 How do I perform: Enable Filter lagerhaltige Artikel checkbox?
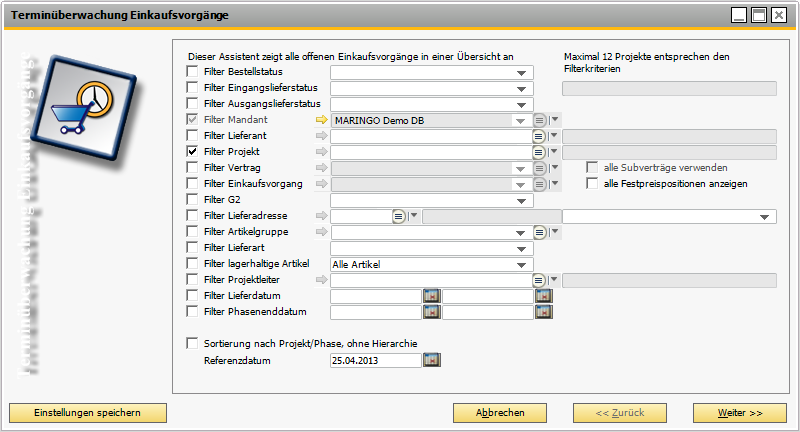(x=192, y=263)
